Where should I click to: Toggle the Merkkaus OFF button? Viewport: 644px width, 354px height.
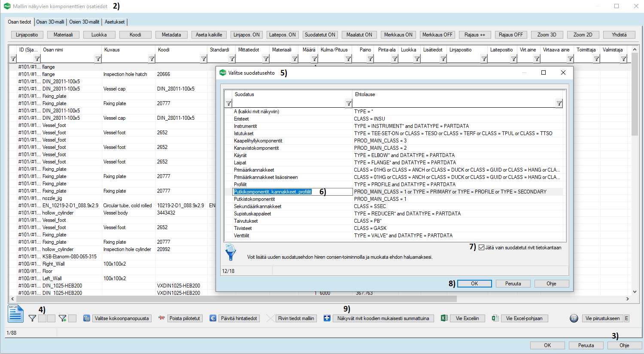tap(437, 35)
